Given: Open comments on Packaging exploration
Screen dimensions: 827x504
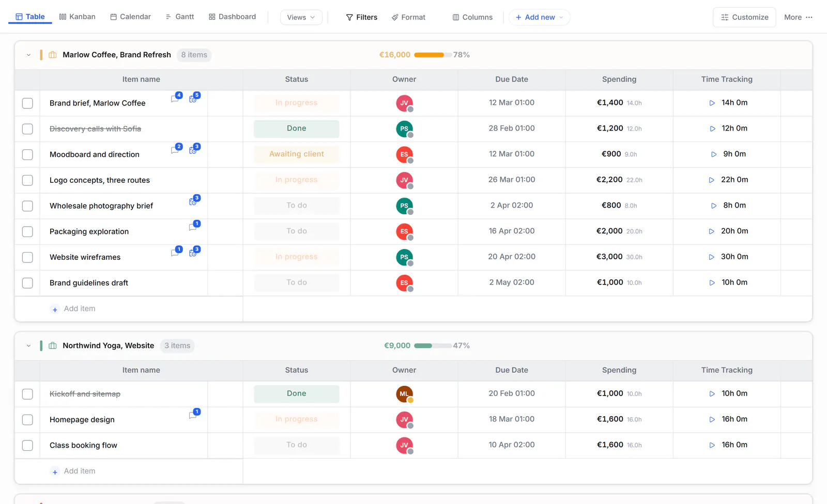Looking at the screenshot, I should coord(193,227).
